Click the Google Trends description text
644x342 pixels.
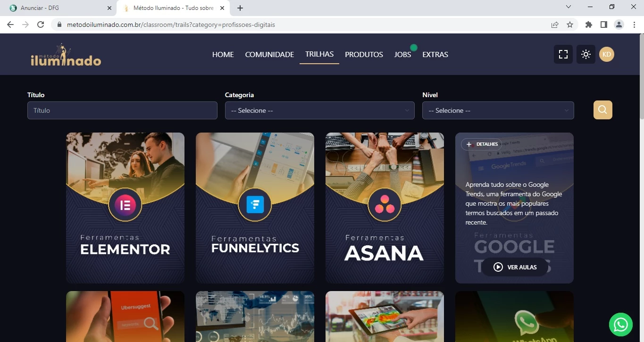514,203
